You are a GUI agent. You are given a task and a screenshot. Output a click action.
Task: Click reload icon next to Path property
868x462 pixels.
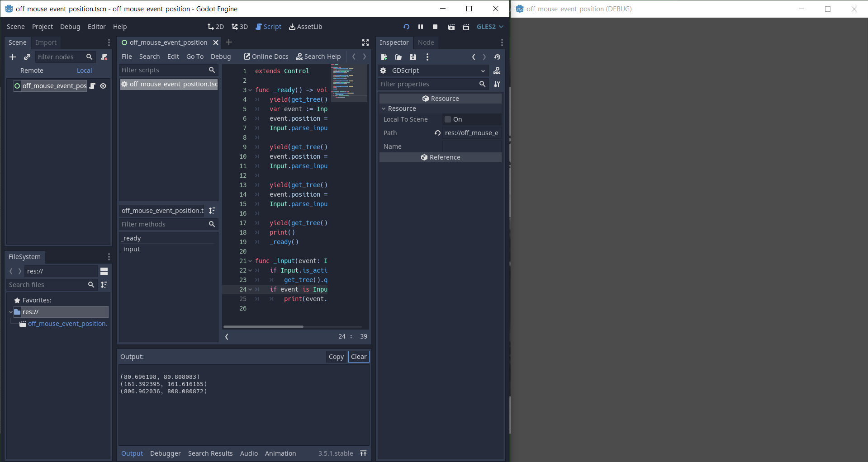pos(437,133)
